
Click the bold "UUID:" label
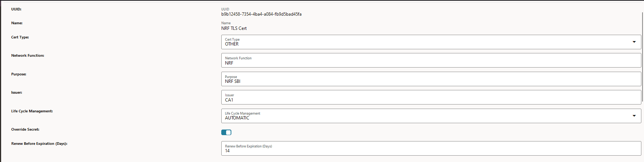pos(16,9)
